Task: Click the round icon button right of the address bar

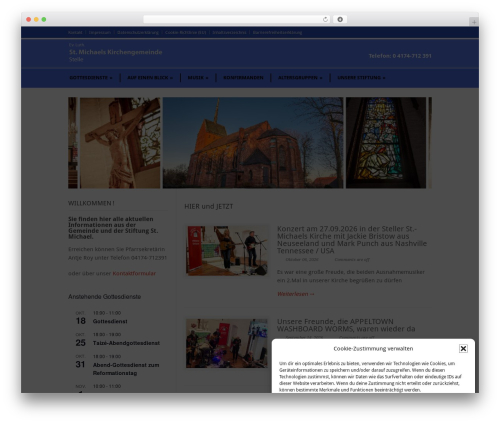Action: tap(340, 19)
